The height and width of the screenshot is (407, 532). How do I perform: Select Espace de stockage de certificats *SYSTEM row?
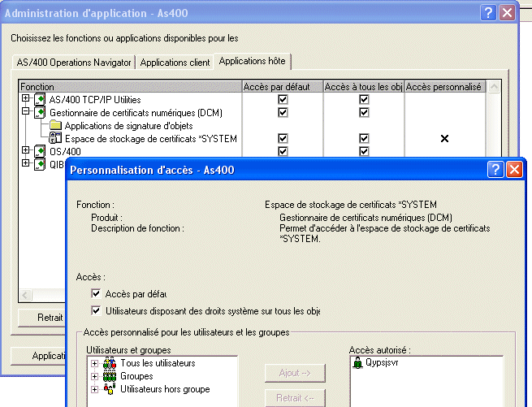[x=151, y=139]
